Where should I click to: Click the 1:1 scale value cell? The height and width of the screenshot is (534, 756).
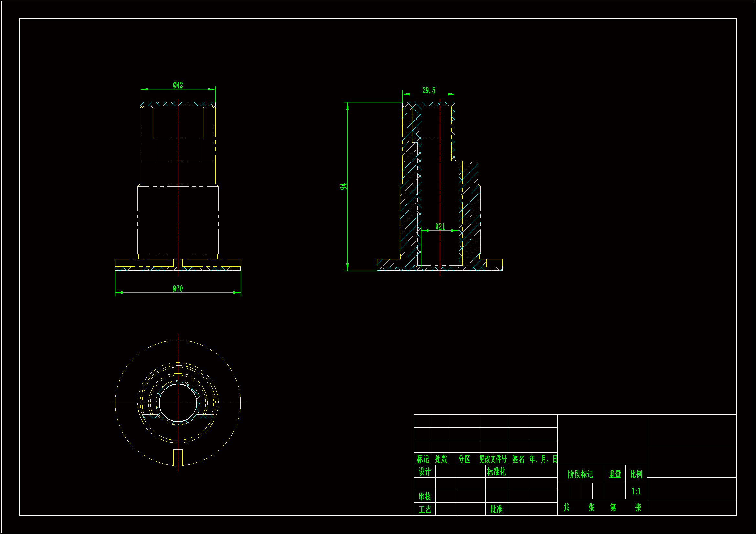636,491
